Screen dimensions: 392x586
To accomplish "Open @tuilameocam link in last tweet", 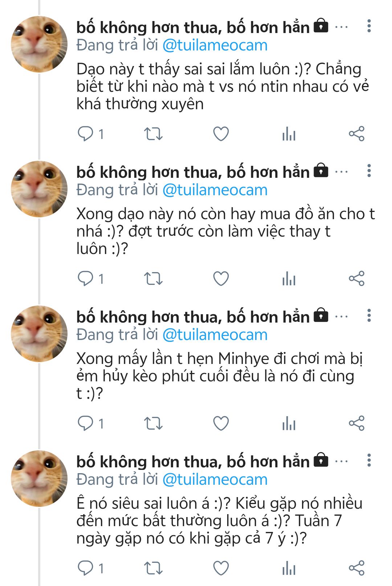I will [x=215, y=480].
